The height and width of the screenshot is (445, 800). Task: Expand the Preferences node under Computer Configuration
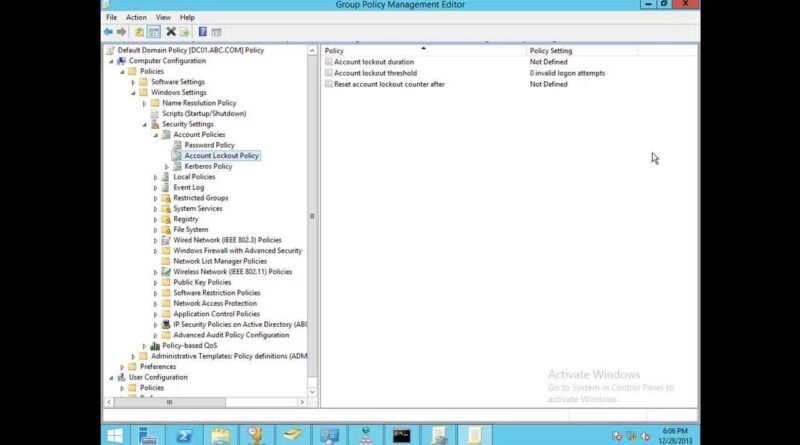(x=122, y=367)
